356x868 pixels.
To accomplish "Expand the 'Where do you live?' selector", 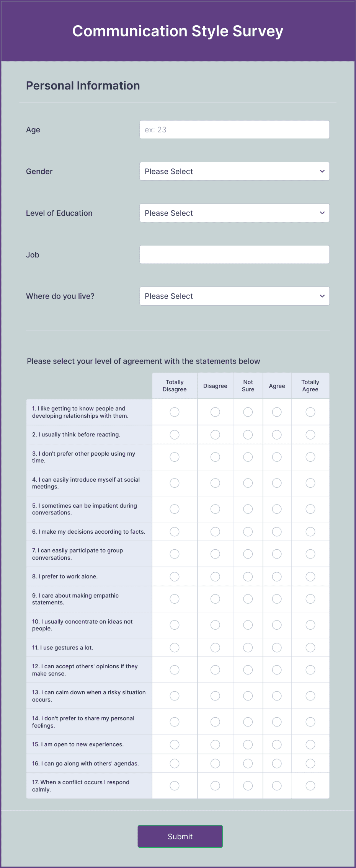I will pos(234,296).
